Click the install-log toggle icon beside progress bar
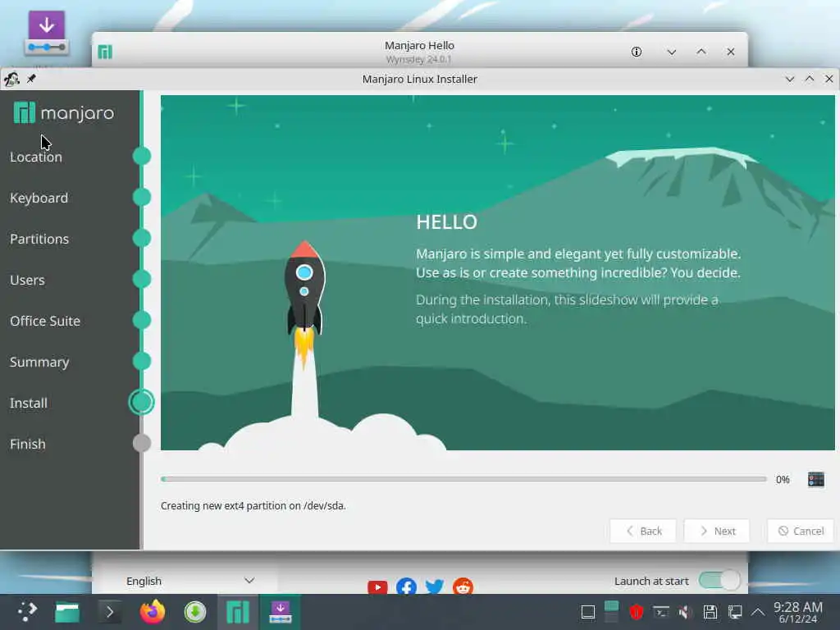 point(815,479)
